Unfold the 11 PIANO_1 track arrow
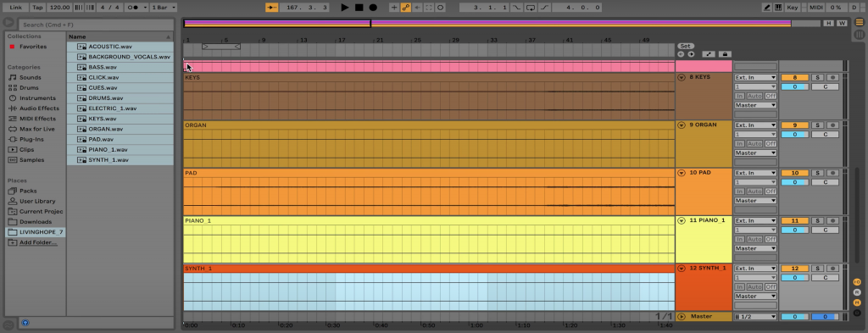The width and height of the screenshot is (868, 333). pos(682,220)
